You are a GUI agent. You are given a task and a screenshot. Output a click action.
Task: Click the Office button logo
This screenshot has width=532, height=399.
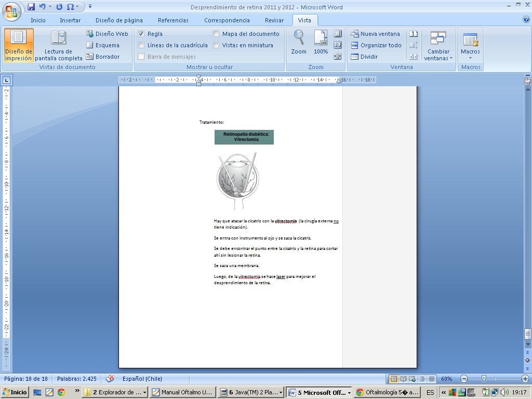pos(11,10)
